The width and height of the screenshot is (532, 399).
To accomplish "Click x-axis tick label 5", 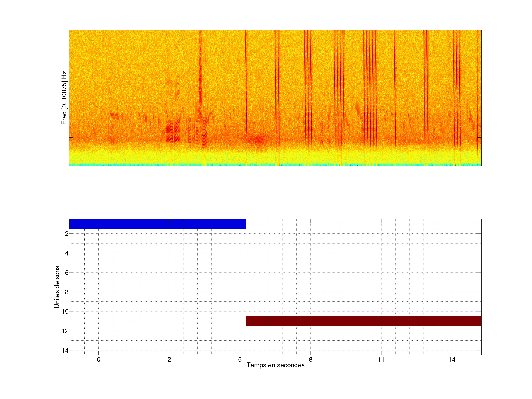I will click(x=240, y=359).
